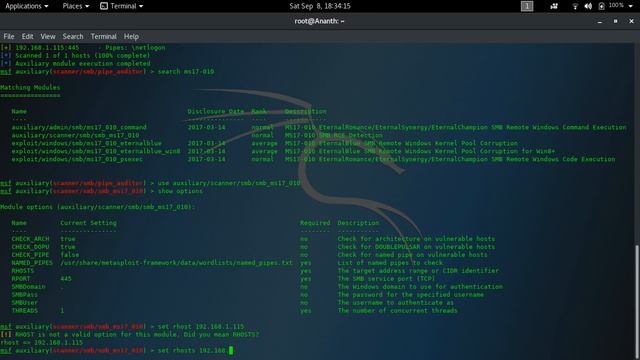Click text exploit/windows/smb/ms17_010_eternalblue
640x360 pixels.
pos(86,143)
